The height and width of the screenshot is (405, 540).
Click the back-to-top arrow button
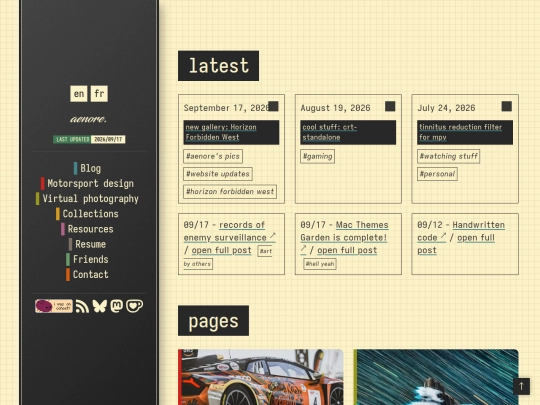(x=521, y=386)
